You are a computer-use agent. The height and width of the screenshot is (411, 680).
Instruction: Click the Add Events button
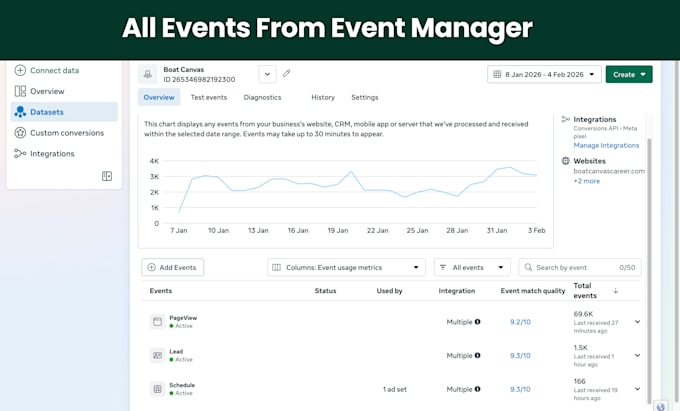tap(173, 267)
